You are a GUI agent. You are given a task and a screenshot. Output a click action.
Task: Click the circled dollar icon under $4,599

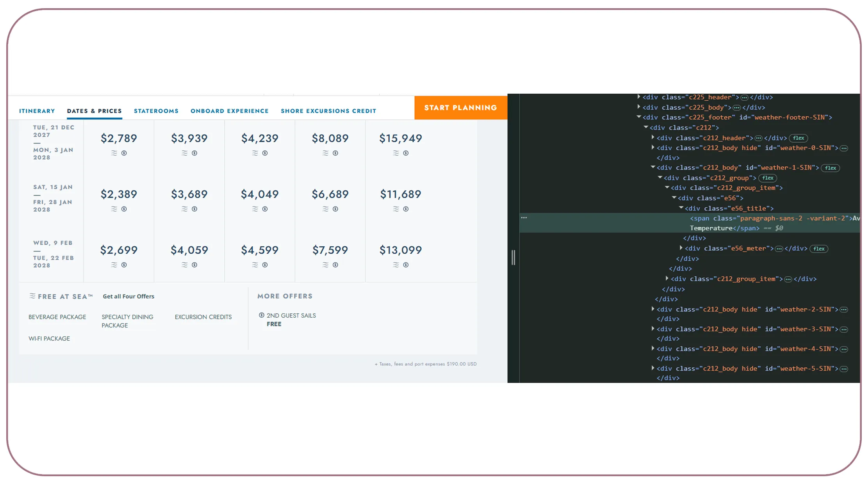point(265,265)
